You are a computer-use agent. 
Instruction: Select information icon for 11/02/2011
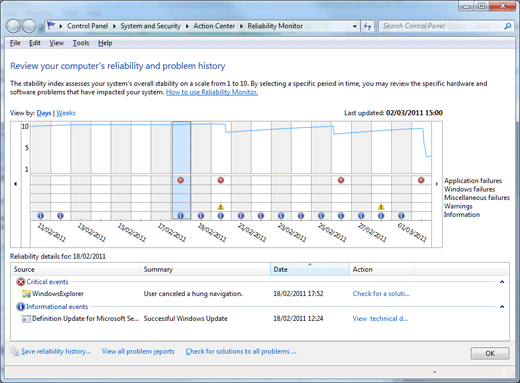click(41, 216)
